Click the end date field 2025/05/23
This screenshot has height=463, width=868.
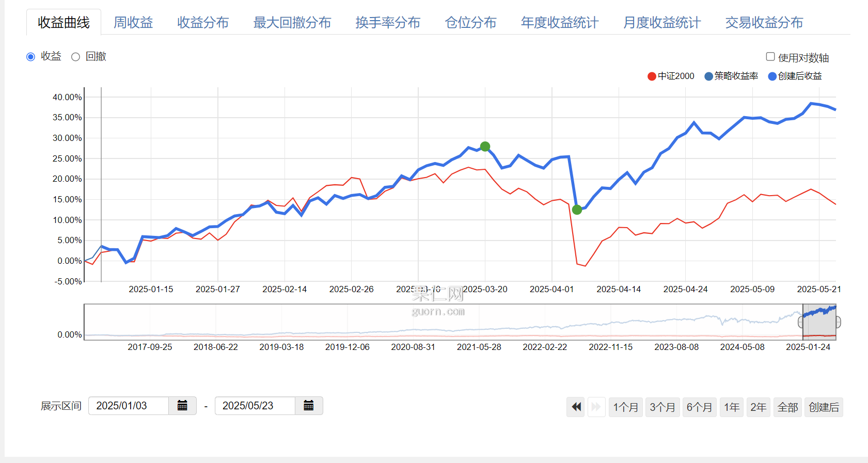pos(255,406)
